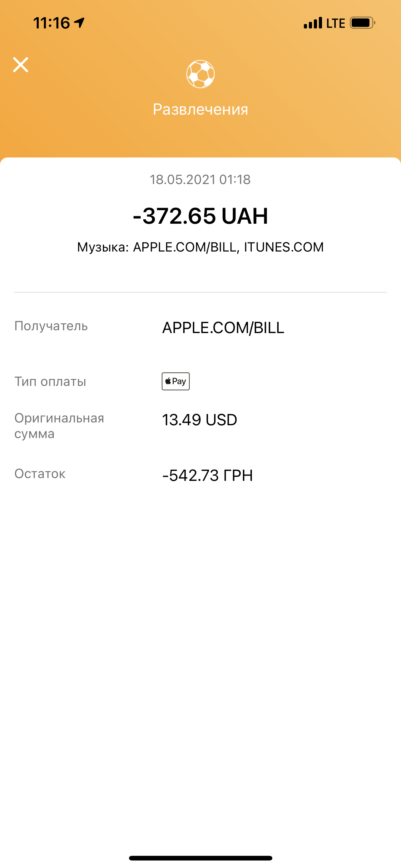This screenshot has width=401, height=868.
Task: Tap the LTE network indicator
Action: click(x=336, y=23)
